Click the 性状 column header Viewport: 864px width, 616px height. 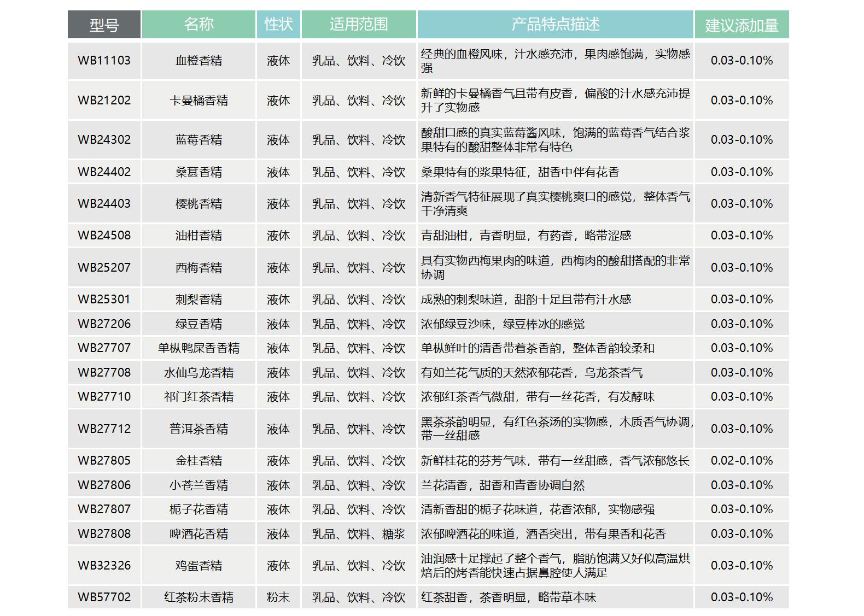278,25
